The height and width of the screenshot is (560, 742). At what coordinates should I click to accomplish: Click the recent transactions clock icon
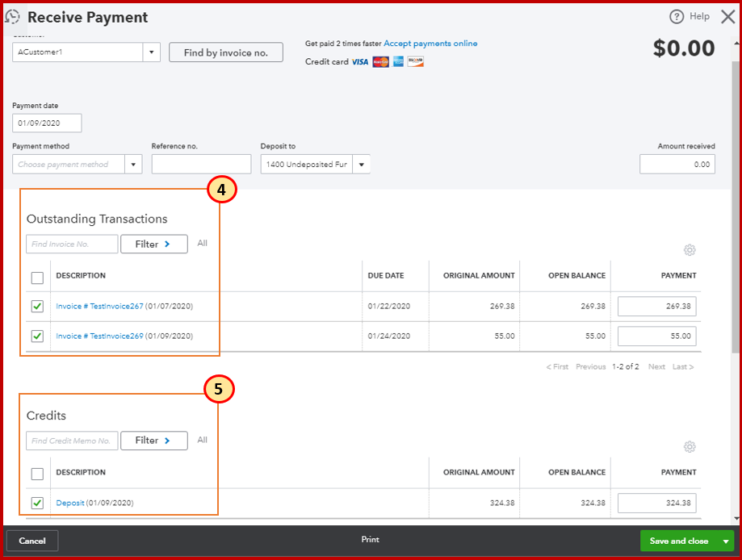[13, 15]
